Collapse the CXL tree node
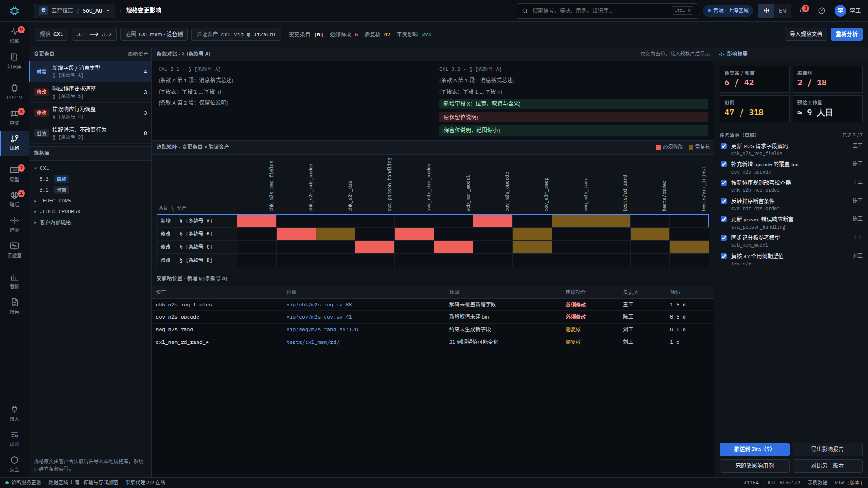This screenshot has height=488, width=868. coord(35,168)
